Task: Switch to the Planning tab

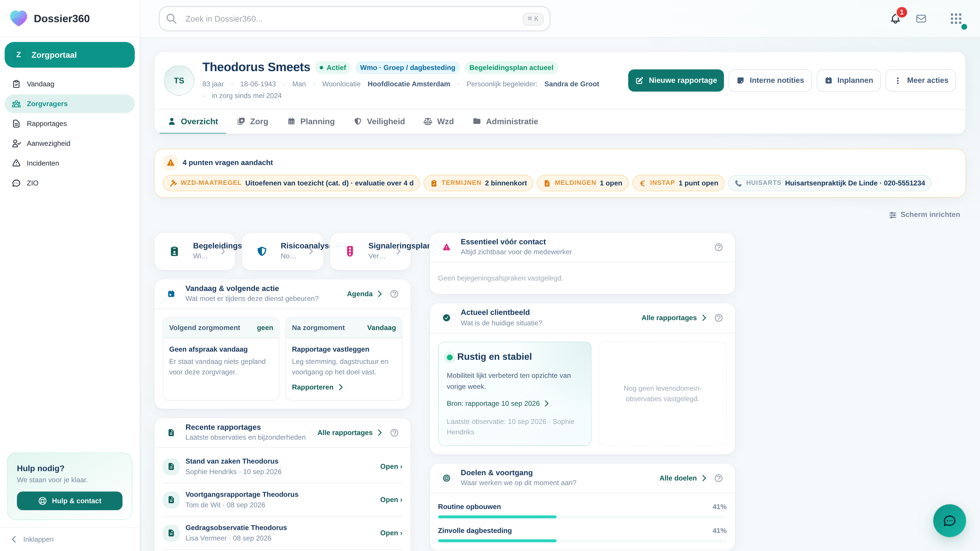Action: point(311,121)
